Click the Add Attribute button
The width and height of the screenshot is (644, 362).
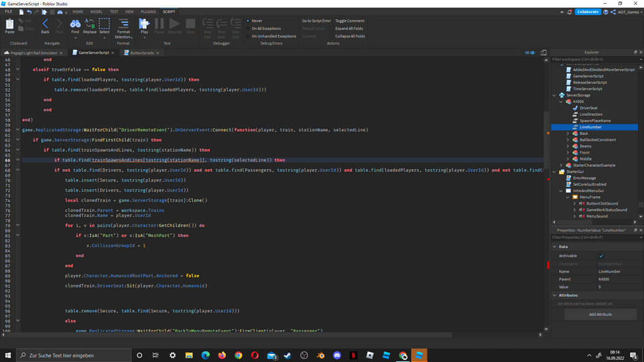pos(599,315)
